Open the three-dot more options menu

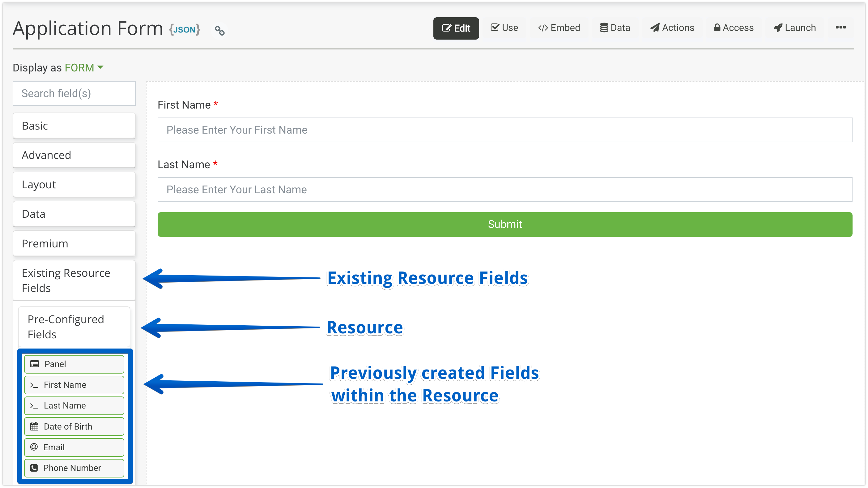840,28
